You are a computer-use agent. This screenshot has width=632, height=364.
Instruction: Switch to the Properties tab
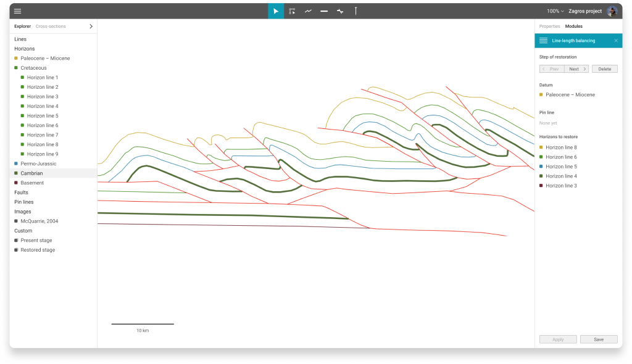pyautogui.click(x=549, y=27)
